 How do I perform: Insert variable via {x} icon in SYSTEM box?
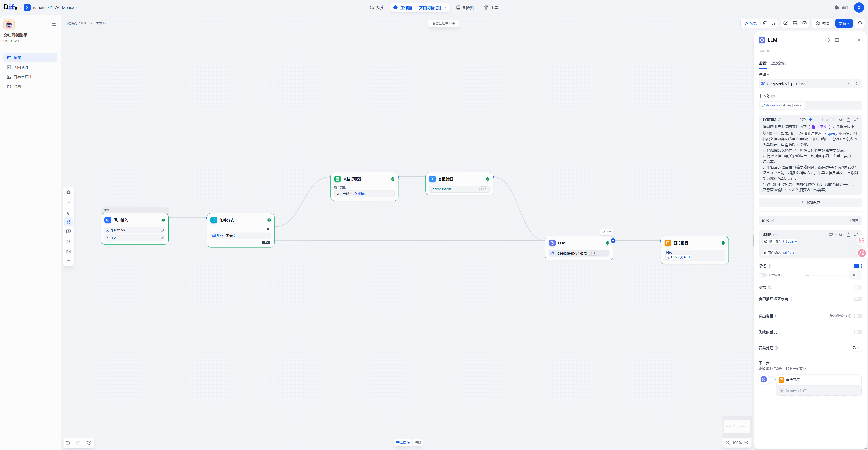[x=841, y=120]
